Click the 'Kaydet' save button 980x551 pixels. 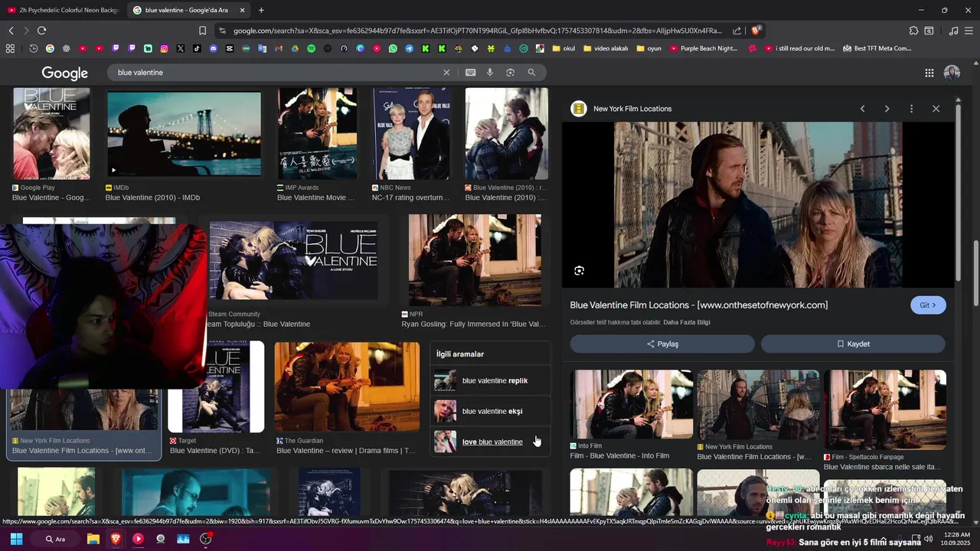coord(853,344)
